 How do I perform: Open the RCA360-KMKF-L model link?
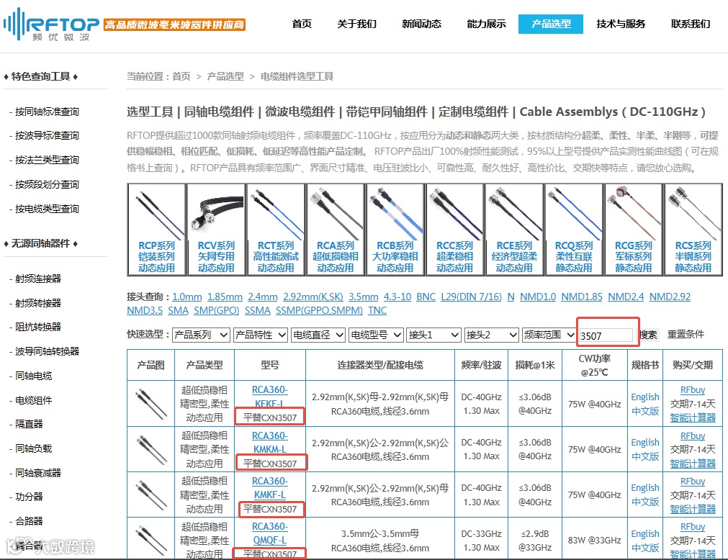coord(270,488)
